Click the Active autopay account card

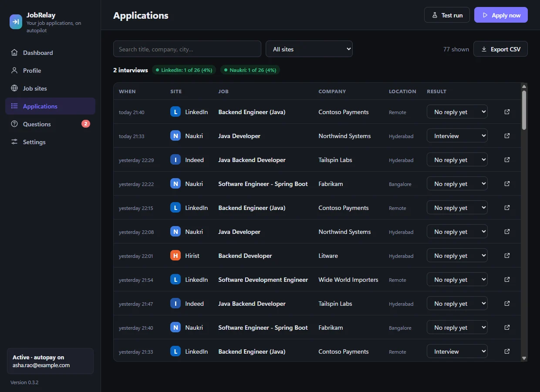pos(50,361)
